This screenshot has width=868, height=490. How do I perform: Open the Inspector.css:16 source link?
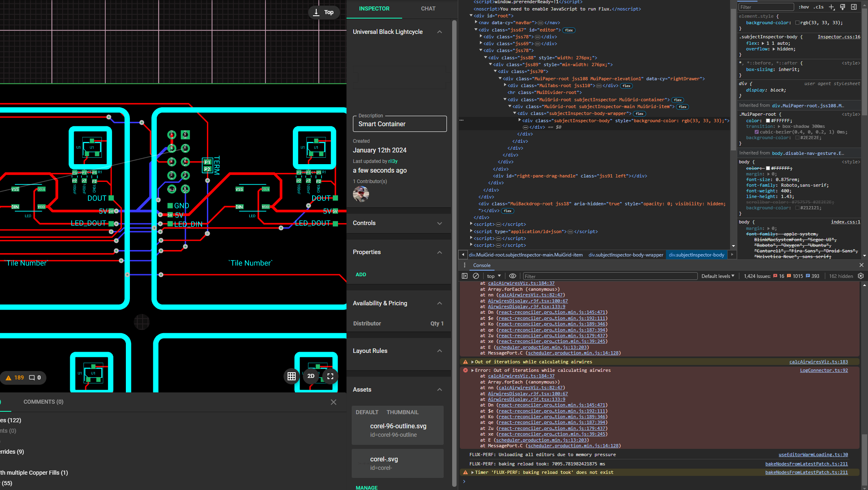coord(839,37)
